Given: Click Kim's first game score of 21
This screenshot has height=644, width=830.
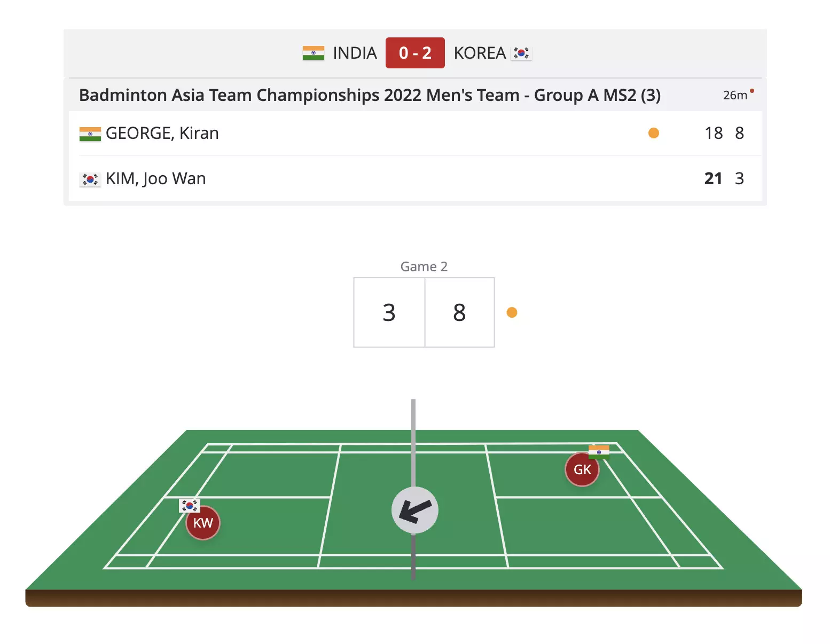Looking at the screenshot, I should tap(713, 178).
